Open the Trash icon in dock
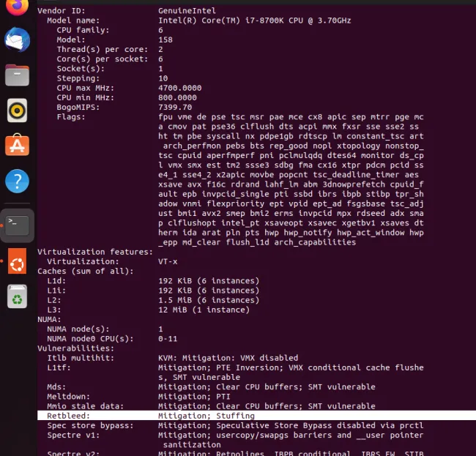This screenshot has height=456, width=476. click(17, 296)
